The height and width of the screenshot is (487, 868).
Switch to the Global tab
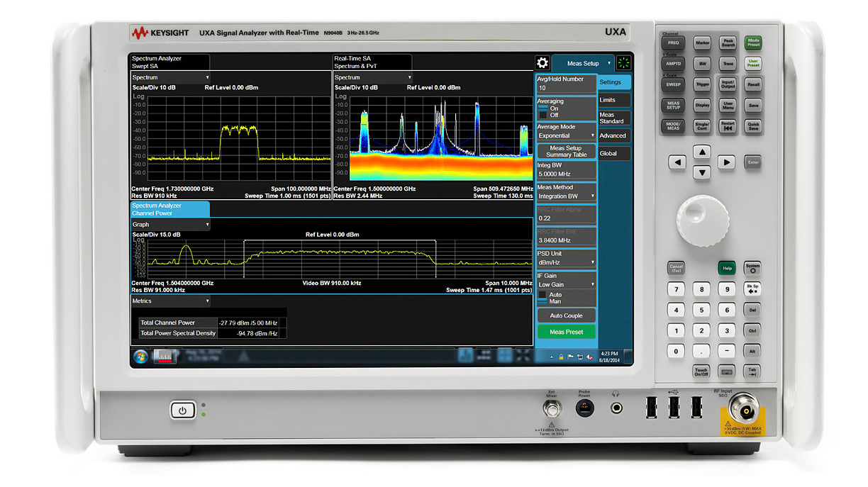[x=614, y=153]
